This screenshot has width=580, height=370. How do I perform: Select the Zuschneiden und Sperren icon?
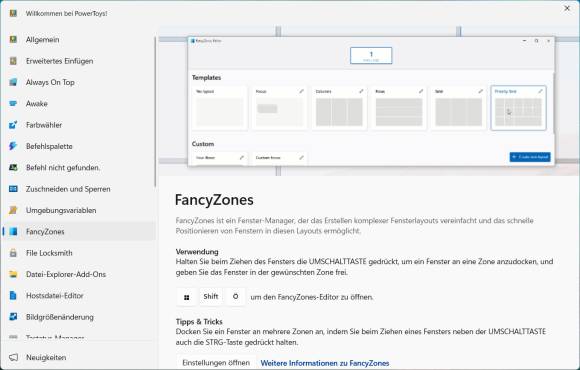pos(13,189)
